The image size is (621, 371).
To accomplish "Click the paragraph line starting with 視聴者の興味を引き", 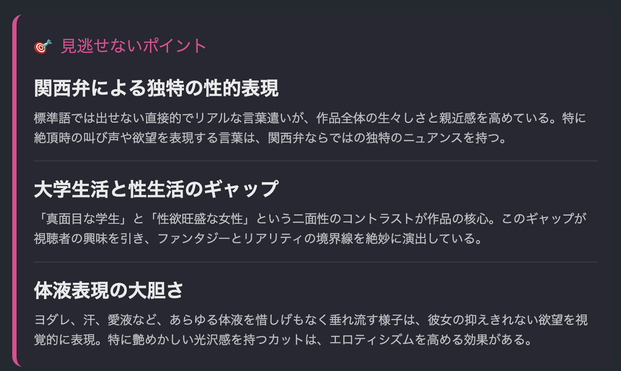I will (x=258, y=239).
